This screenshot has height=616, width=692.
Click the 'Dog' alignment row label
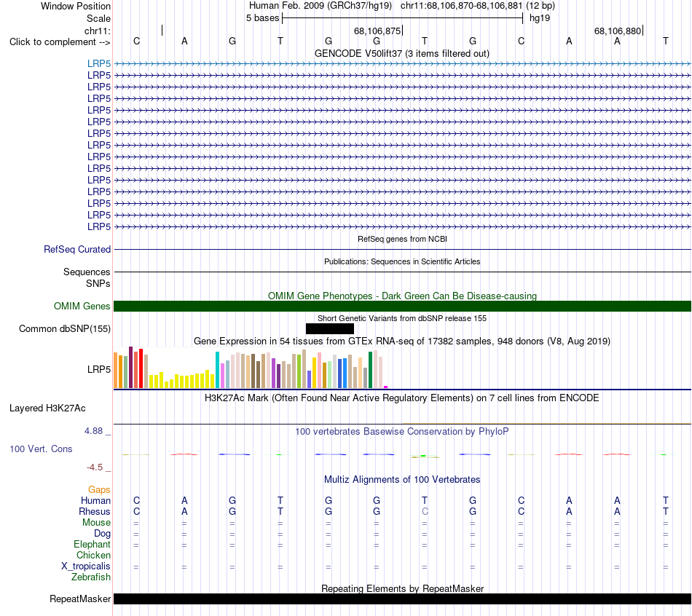[102, 534]
